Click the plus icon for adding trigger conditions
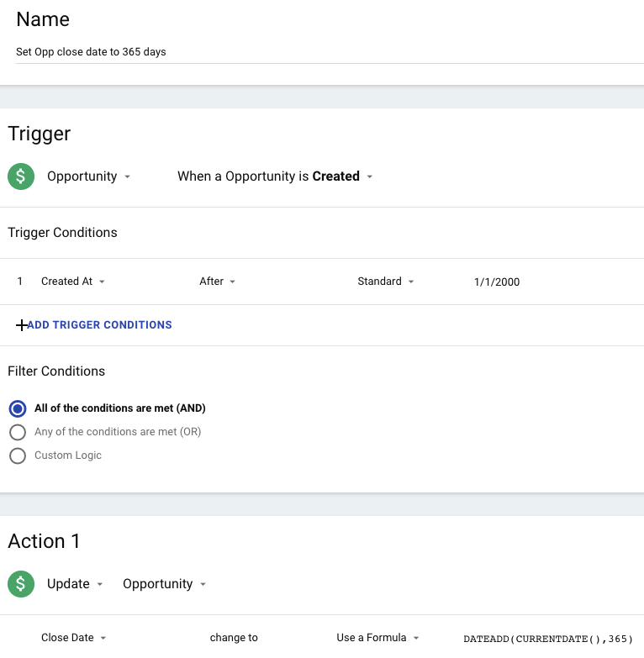 coord(21,325)
